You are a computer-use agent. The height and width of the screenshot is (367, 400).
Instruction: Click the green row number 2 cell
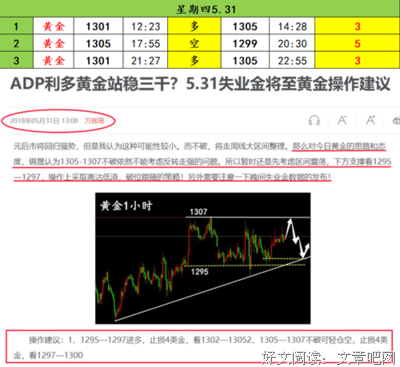[x=16, y=44]
